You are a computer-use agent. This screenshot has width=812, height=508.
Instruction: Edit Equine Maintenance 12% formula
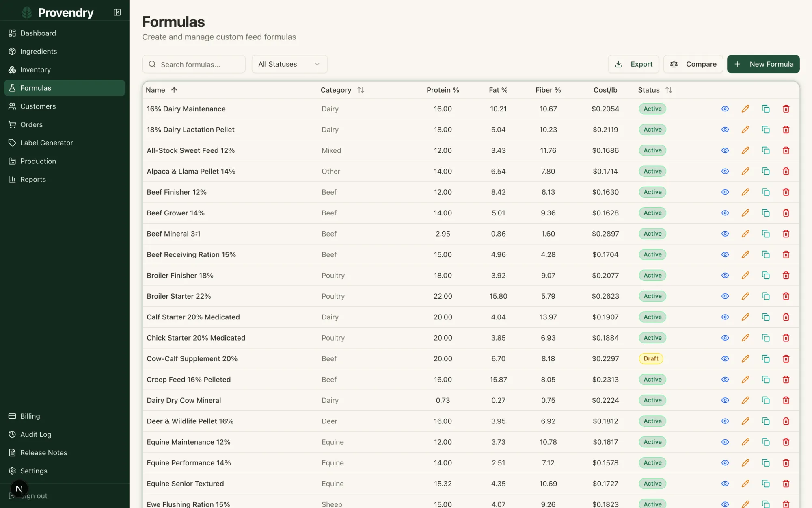click(745, 442)
